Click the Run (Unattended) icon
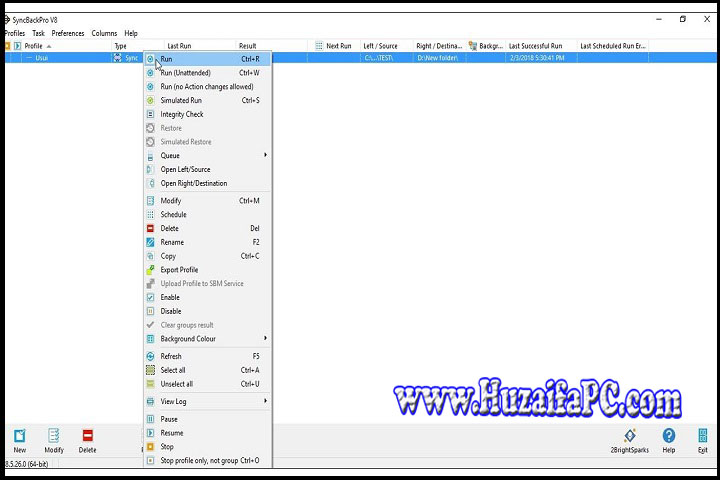This screenshot has width=720, height=480. (150, 73)
